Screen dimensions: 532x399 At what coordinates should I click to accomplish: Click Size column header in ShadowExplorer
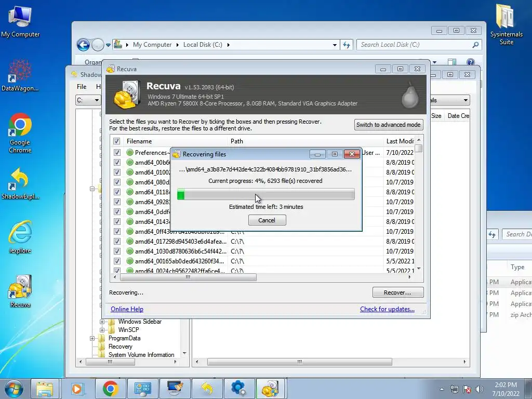pos(436,116)
